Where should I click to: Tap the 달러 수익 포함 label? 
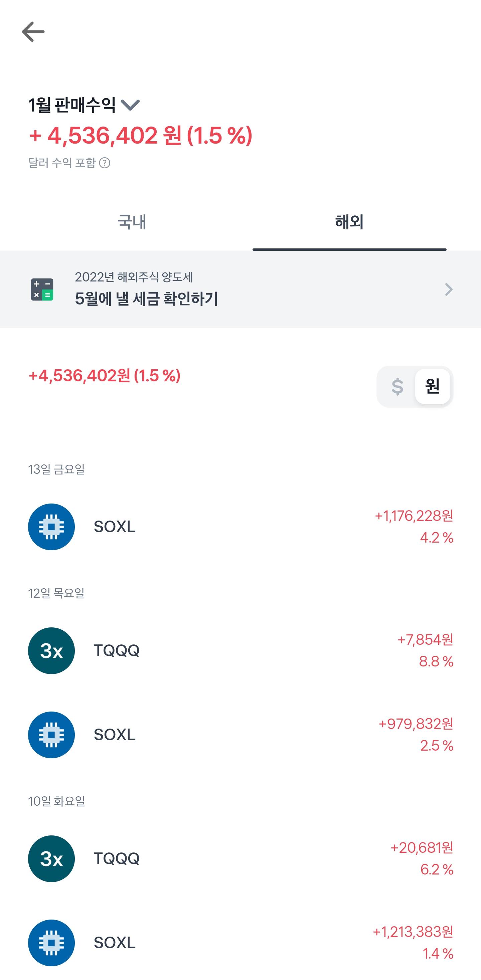pos(62,163)
